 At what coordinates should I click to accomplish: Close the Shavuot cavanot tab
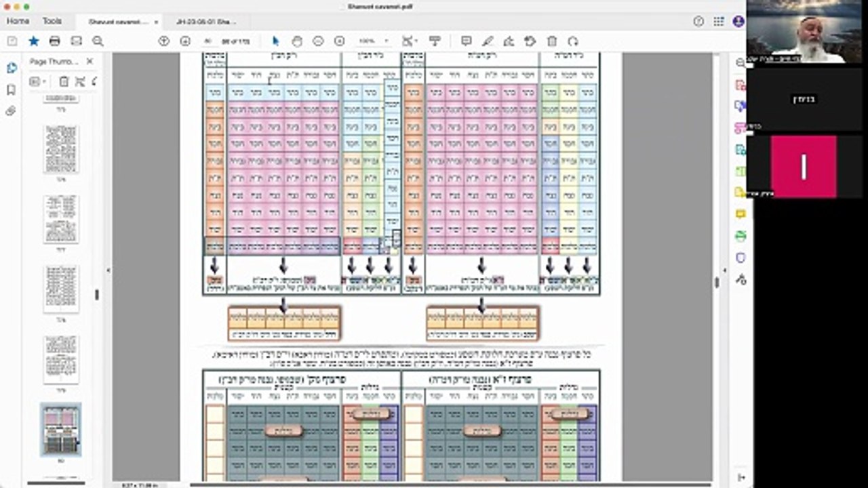156,22
